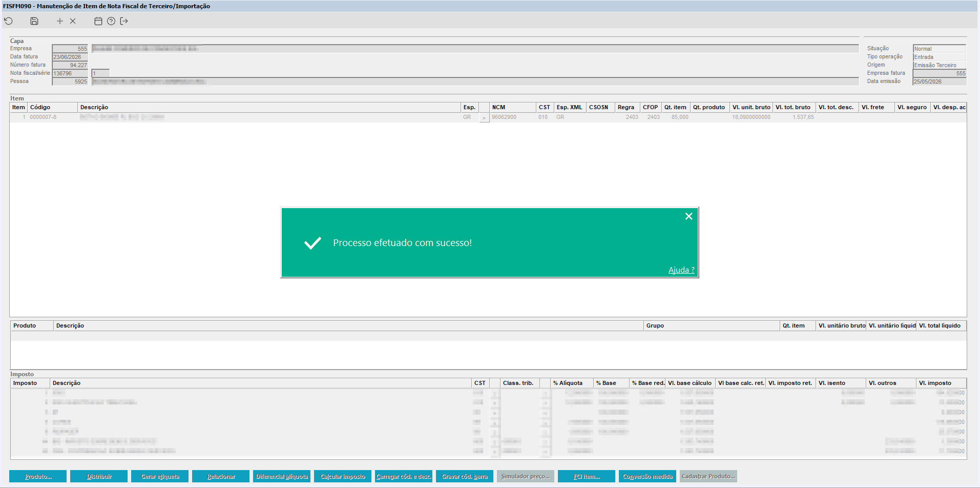980x488 pixels.
Task: Click the Produto... button
Action: point(38,476)
